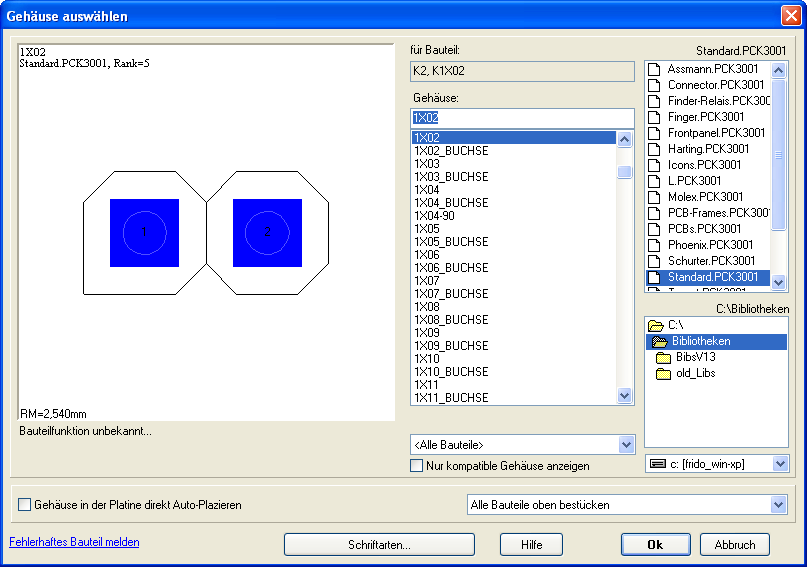Open 'Alle Bauteile oben bestücken' dropdown
The image size is (807, 567).
point(778,505)
